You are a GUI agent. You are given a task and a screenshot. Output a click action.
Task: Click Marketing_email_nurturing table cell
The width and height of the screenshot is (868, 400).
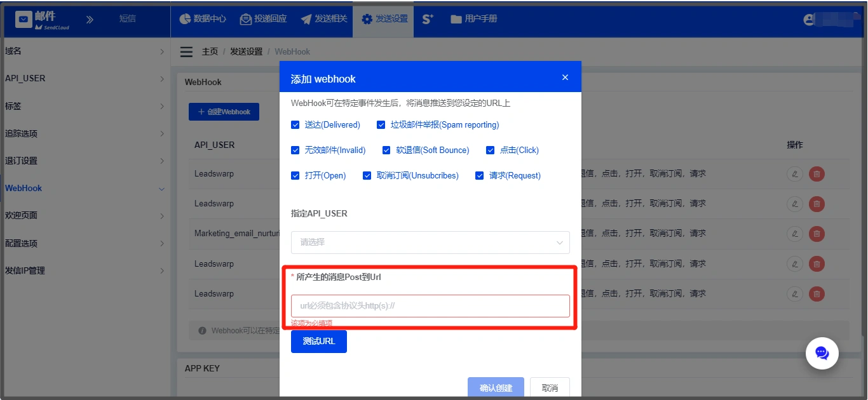tap(237, 234)
